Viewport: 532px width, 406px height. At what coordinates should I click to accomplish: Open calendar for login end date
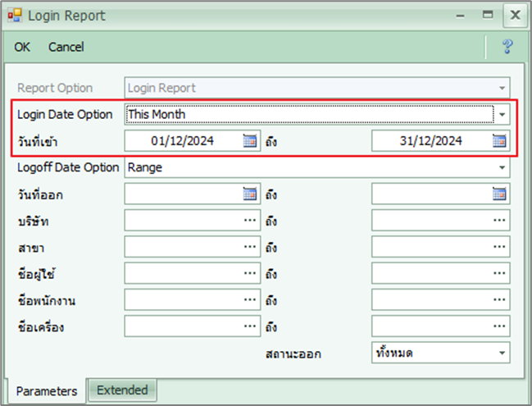pos(498,141)
